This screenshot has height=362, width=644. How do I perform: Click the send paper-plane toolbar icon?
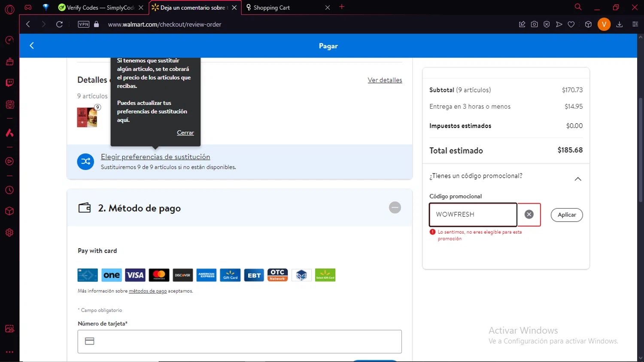point(559,24)
